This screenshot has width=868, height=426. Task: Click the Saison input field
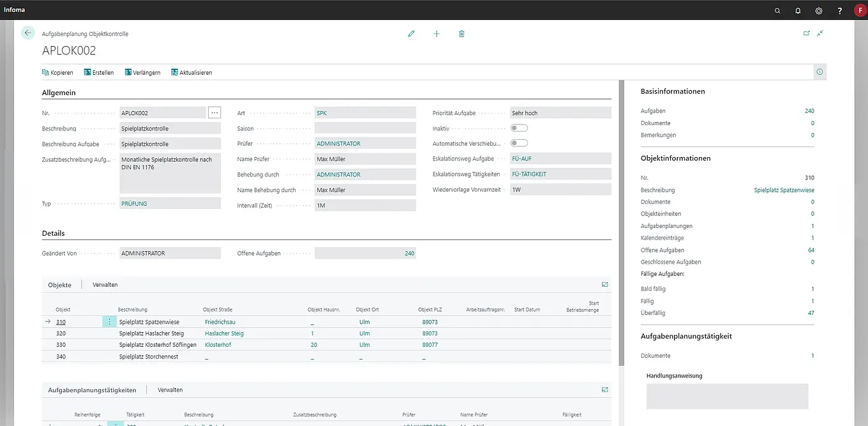364,128
